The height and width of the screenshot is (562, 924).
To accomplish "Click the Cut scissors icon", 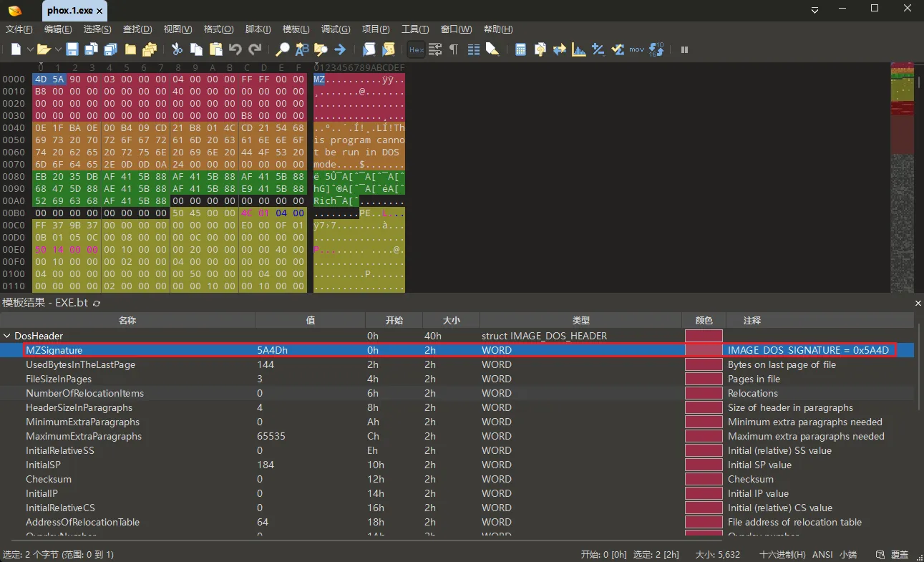I will (177, 49).
